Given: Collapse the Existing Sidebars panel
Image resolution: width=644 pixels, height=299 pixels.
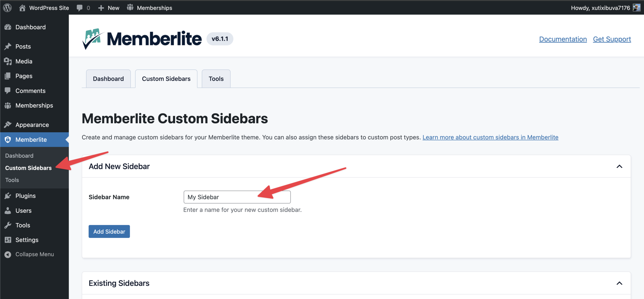Looking at the screenshot, I should (x=619, y=283).
